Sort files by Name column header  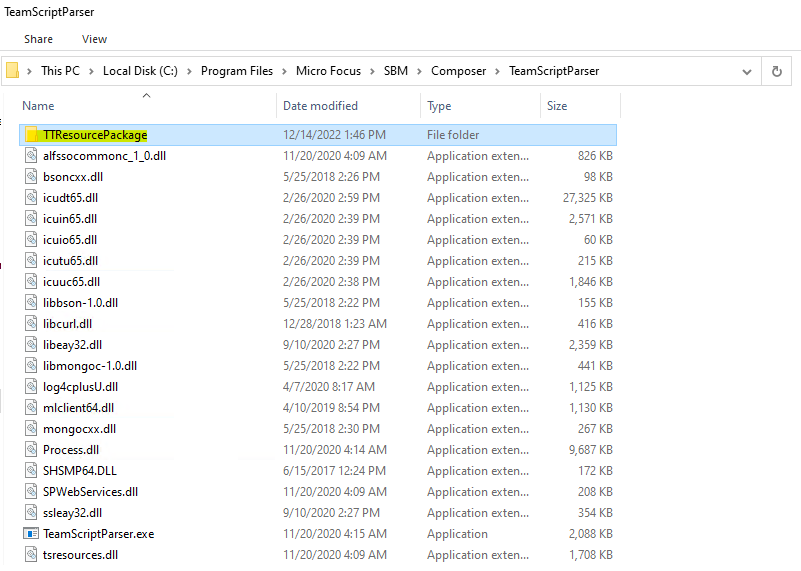click(38, 106)
